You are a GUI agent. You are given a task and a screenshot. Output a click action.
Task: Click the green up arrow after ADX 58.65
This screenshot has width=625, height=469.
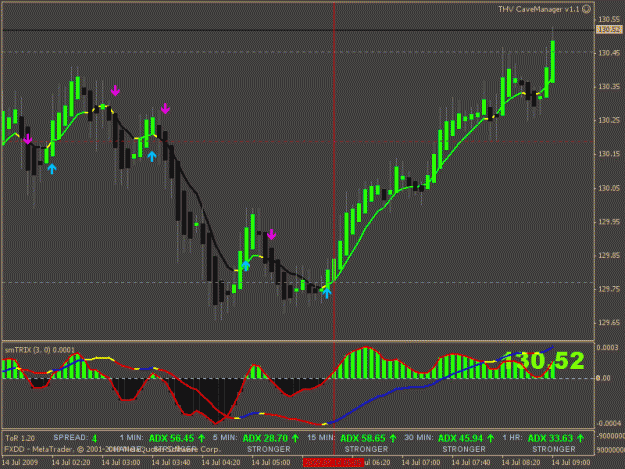point(393,438)
